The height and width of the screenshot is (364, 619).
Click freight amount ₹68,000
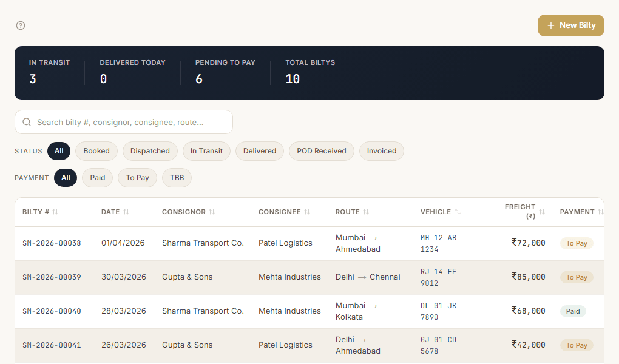[x=529, y=311]
